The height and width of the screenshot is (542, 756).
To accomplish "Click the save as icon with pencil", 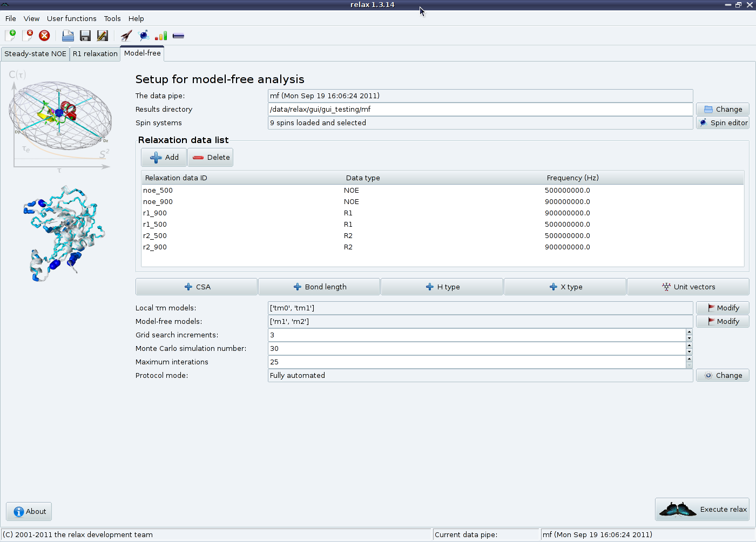I will click(x=102, y=36).
